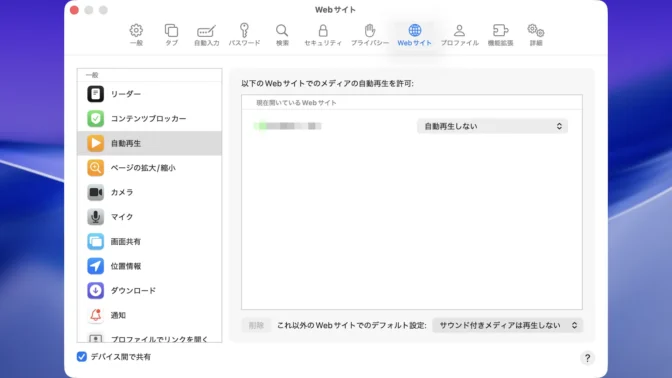The width and height of the screenshot is (672, 378).
Task: Click the リーダー (Reader) sidebar icon
Action: tap(96, 94)
